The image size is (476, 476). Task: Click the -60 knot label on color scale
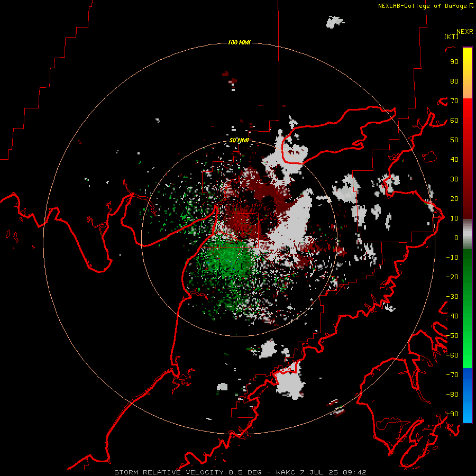click(452, 355)
